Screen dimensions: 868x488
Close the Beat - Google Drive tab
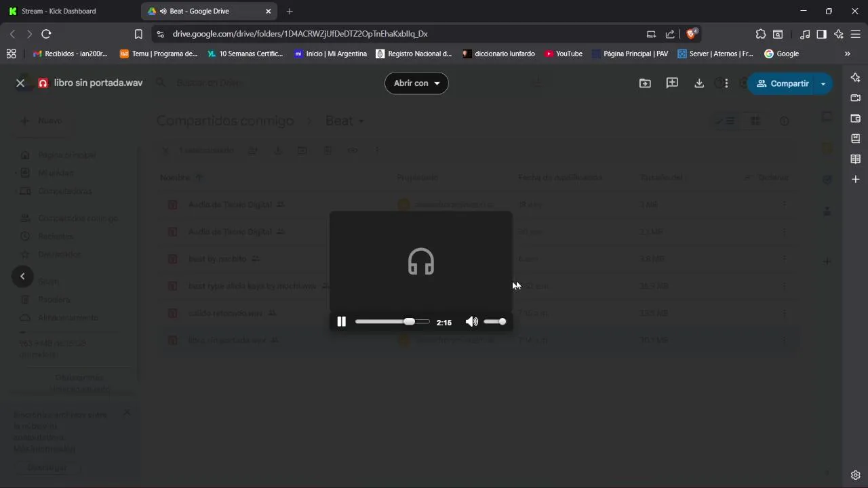pos(268,11)
